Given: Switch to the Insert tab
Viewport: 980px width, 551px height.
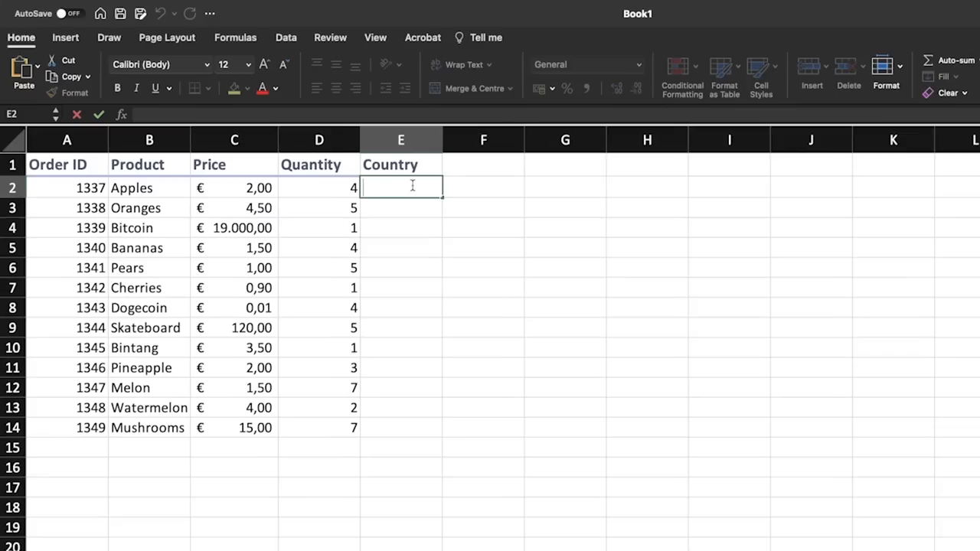Looking at the screenshot, I should (x=65, y=37).
